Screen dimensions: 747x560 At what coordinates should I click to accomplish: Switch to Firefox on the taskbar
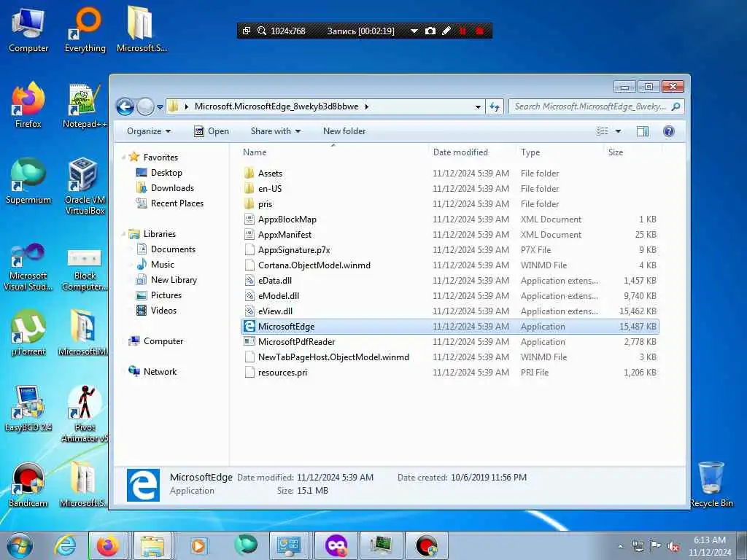(108, 545)
